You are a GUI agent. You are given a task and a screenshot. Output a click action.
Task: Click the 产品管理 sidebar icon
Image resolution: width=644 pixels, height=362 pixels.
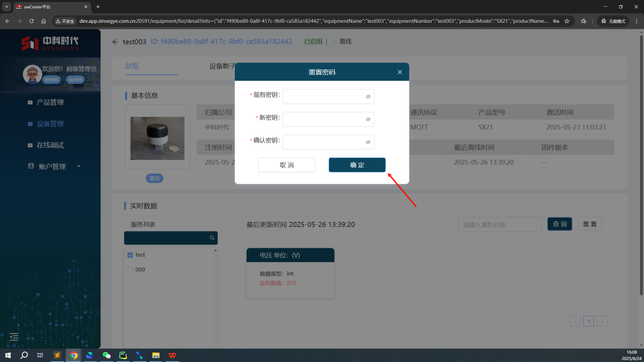click(x=30, y=102)
